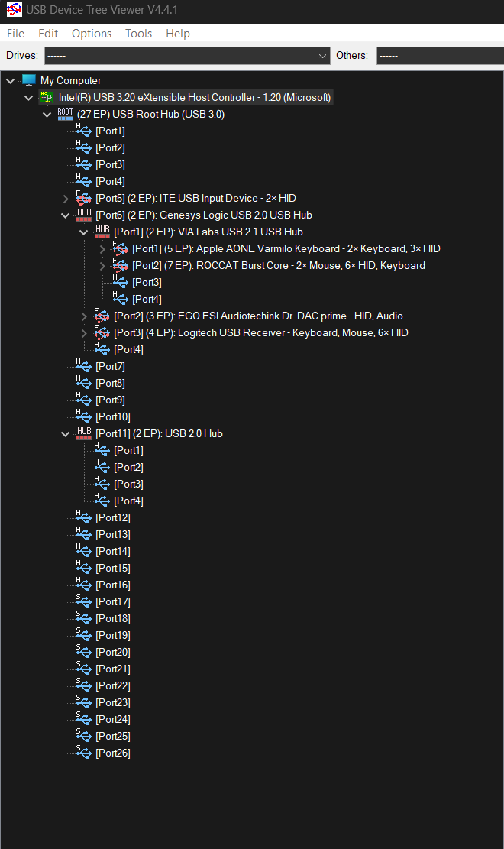
Task: Open the Tools menu
Action: [x=138, y=34]
